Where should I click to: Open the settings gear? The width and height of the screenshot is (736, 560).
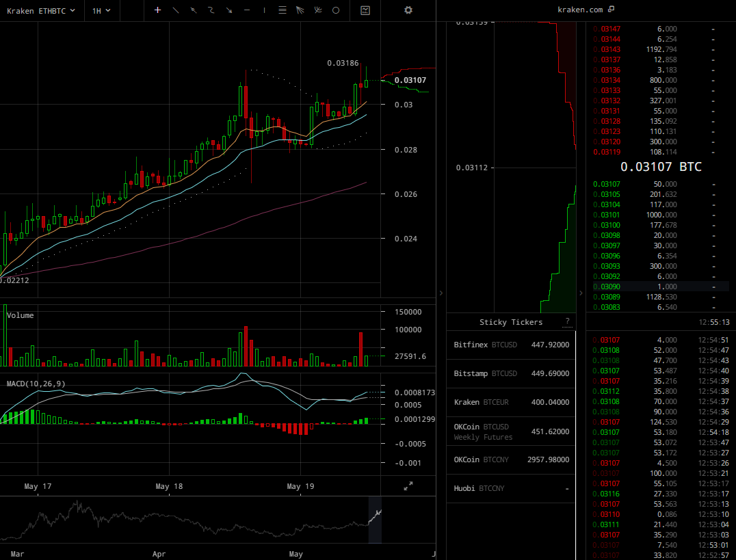408,10
